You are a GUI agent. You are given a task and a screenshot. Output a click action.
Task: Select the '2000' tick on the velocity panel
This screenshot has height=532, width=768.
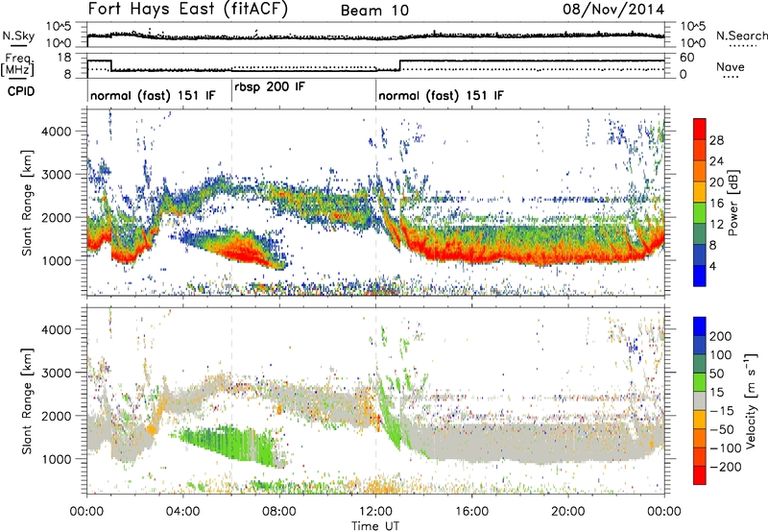click(x=56, y=416)
